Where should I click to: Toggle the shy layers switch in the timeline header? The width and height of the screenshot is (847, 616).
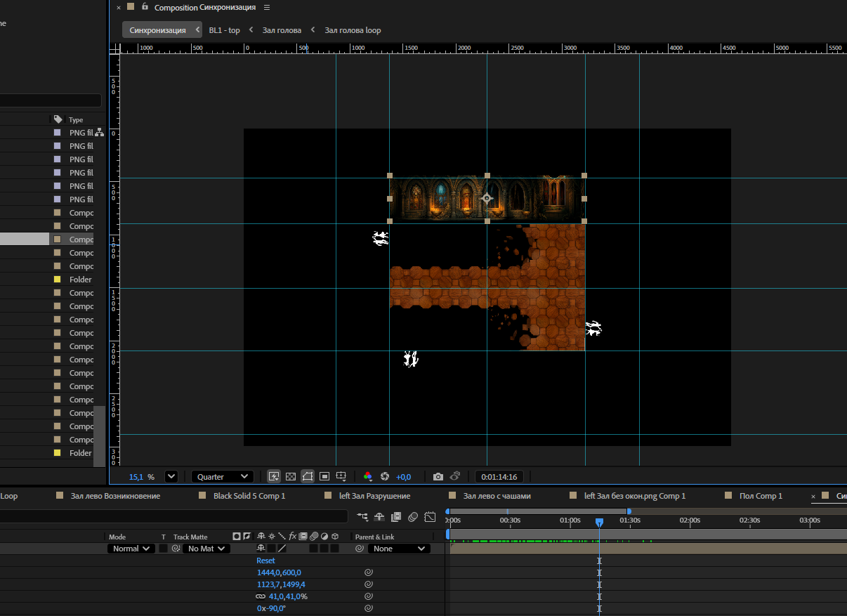coord(379,517)
